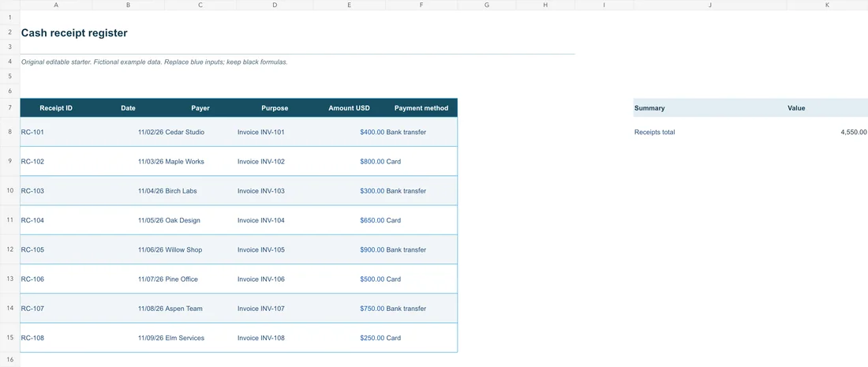Select the $650.00 amount cell
The width and height of the screenshot is (868, 367).
pos(349,220)
